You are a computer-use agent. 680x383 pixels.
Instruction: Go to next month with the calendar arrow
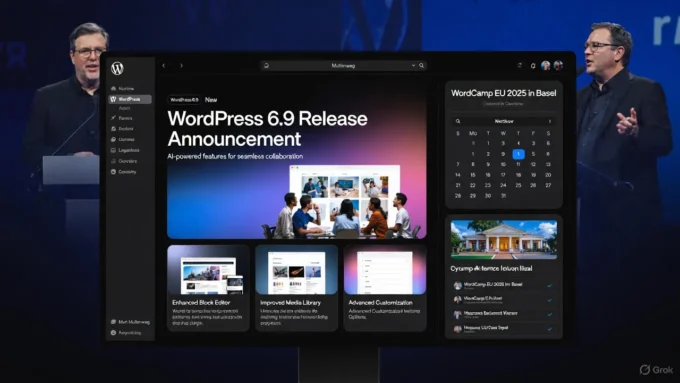(x=550, y=121)
